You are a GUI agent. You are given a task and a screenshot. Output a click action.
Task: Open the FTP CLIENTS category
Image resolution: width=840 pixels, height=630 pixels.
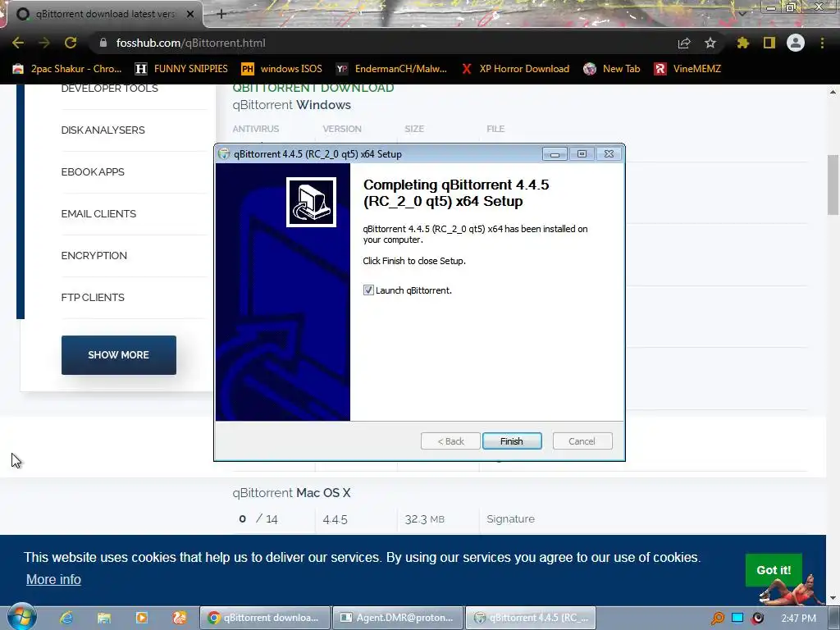point(93,297)
